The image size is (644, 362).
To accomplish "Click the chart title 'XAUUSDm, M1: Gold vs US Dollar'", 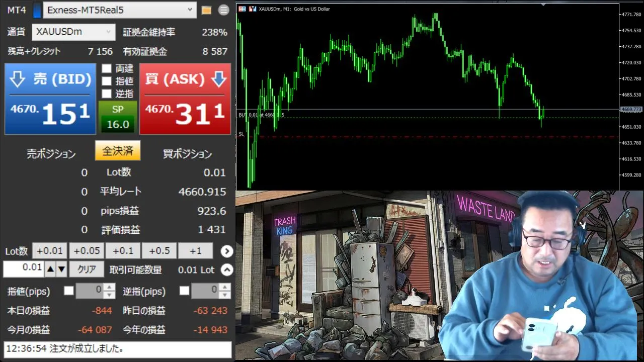I will pyautogui.click(x=294, y=9).
